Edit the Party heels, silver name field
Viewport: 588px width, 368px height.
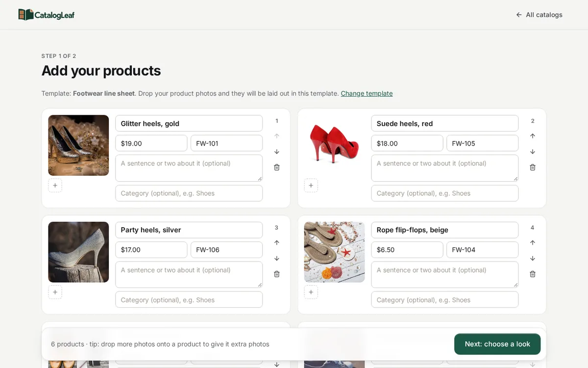(x=189, y=230)
